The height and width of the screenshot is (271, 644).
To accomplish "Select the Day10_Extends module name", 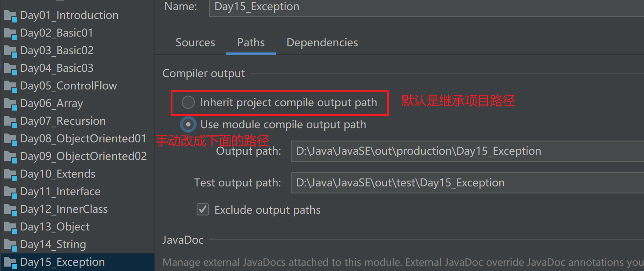I will click(58, 174).
